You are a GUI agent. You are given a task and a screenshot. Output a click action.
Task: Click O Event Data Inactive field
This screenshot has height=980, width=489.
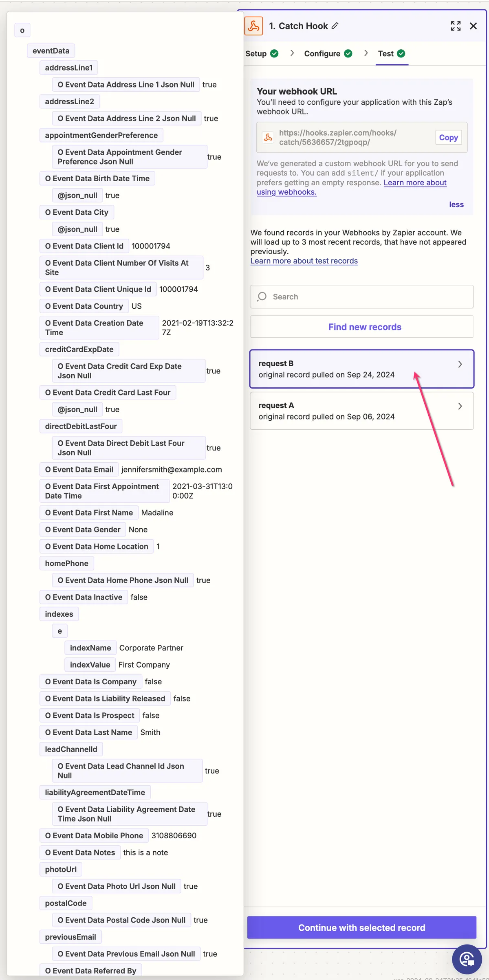point(84,597)
